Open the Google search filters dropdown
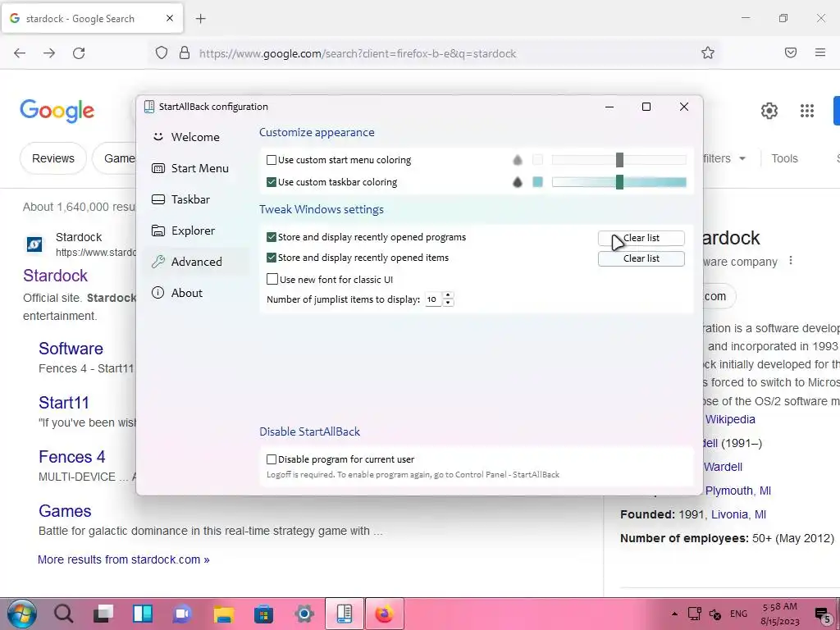This screenshot has width=840, height=630. tap(724, 158)
